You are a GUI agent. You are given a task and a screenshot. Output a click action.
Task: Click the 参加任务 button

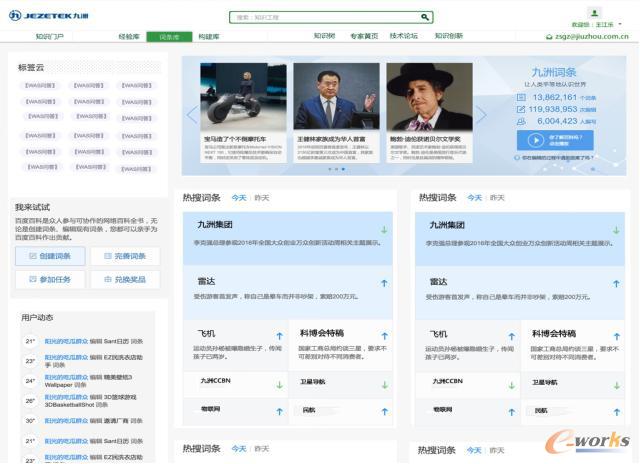click(50, 280)
